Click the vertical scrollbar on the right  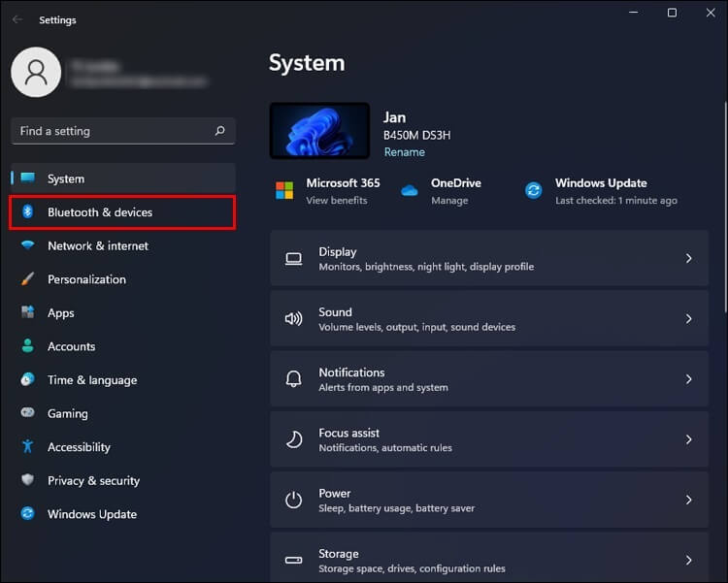point(724,207)
